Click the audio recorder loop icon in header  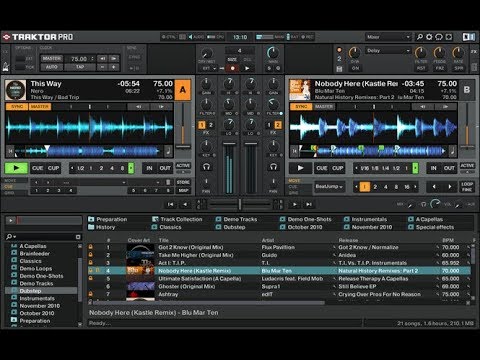click(x=439, y=37)
